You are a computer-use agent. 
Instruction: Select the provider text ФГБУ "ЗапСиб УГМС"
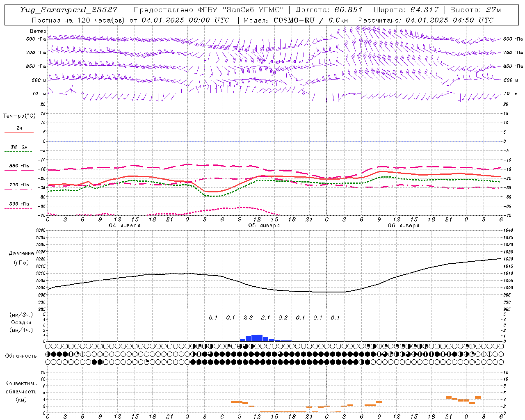[x=242, y=10]
